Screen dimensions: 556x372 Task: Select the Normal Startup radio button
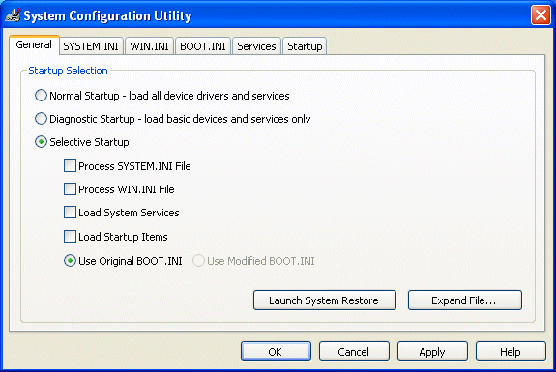(41, 95)
